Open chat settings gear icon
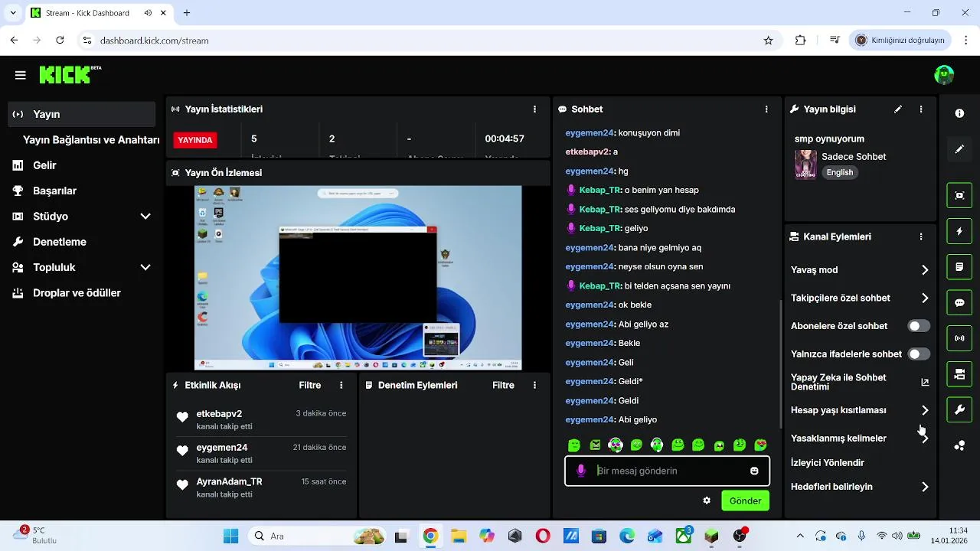 coord(707,500)
